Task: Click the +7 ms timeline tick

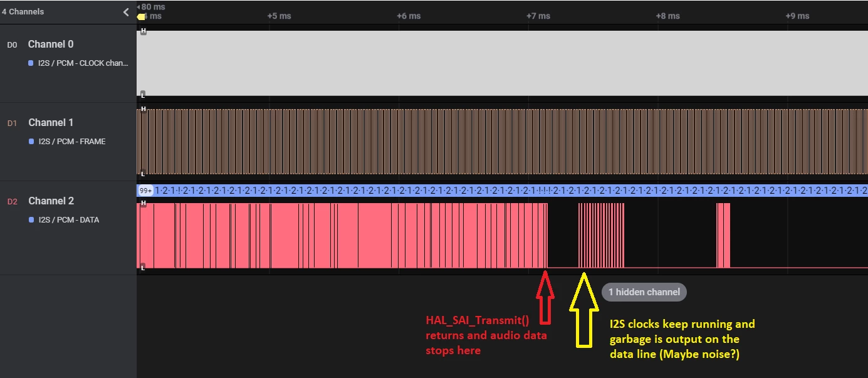Action: point(538,16)
